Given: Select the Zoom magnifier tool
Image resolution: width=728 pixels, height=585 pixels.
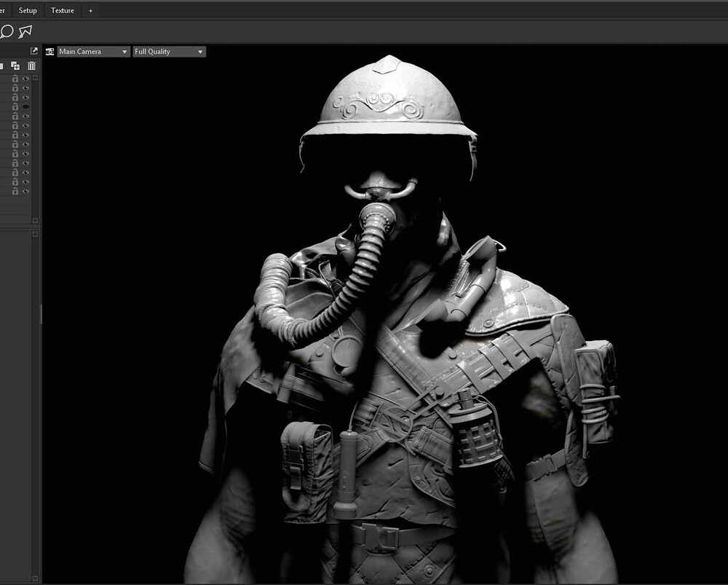Looking at the screenshot, I should click(7, 31).
